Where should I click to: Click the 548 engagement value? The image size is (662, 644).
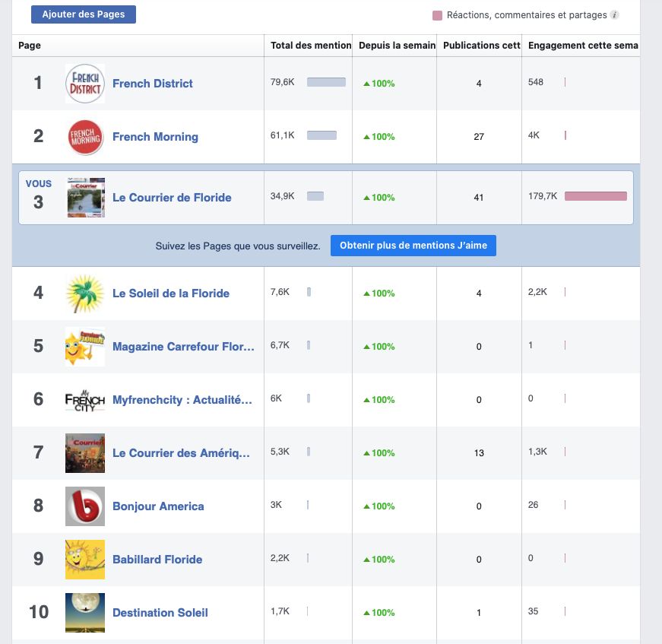(x=536, y=82)
